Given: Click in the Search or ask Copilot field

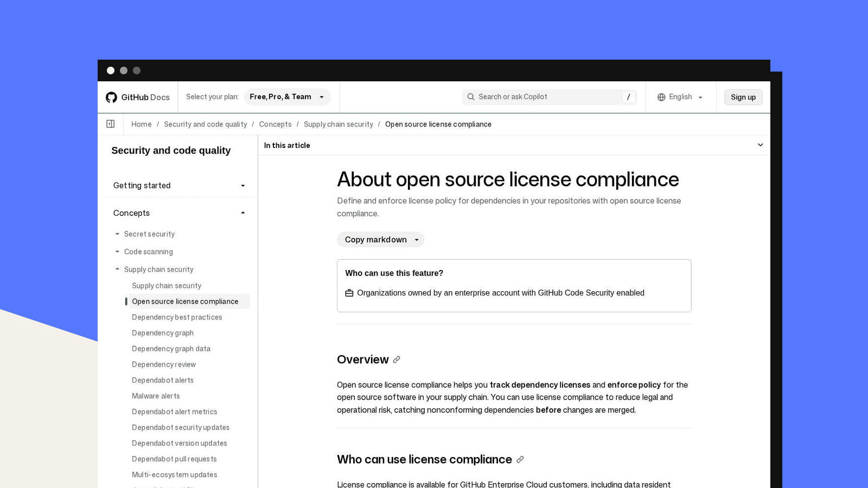Looking at the screenshot, I should click(549, 97).
